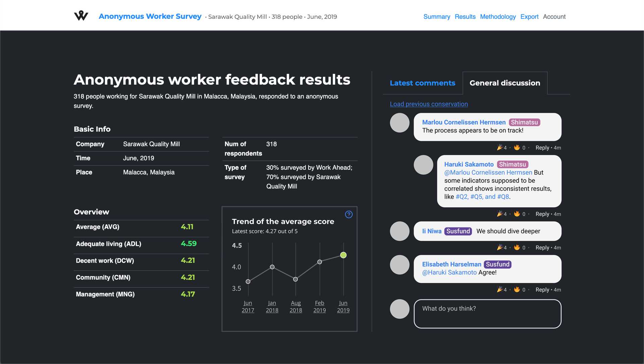Click @Haruki Sakamoto mention in Elisabeth's reply
Viewport: 644px width, 364px height.
click(449, 272)
